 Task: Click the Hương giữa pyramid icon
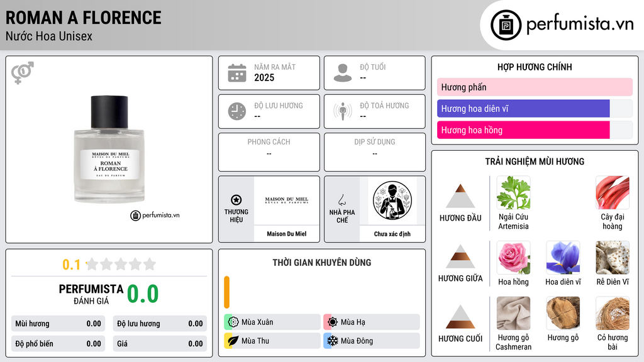coord(460,256)
